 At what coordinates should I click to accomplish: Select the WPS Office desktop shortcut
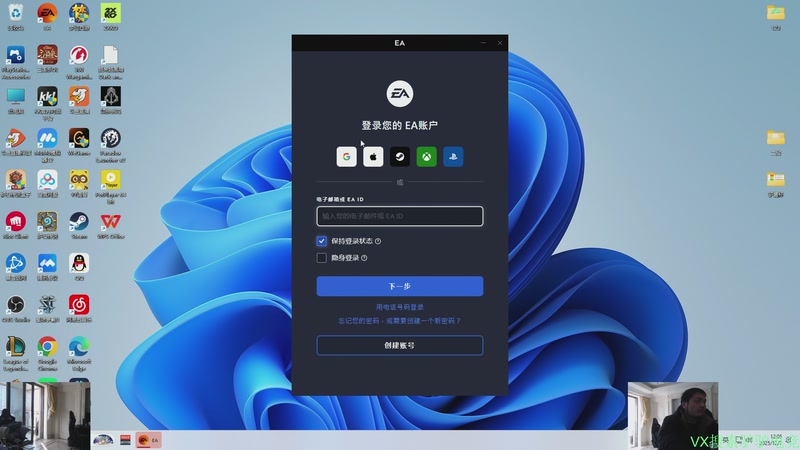click(x=111, y=226)
